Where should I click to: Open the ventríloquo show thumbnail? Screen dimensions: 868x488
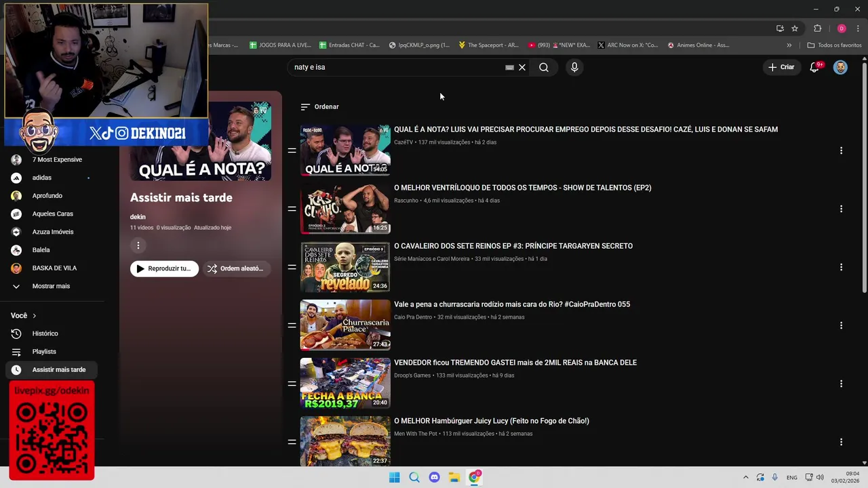[345, 209]
